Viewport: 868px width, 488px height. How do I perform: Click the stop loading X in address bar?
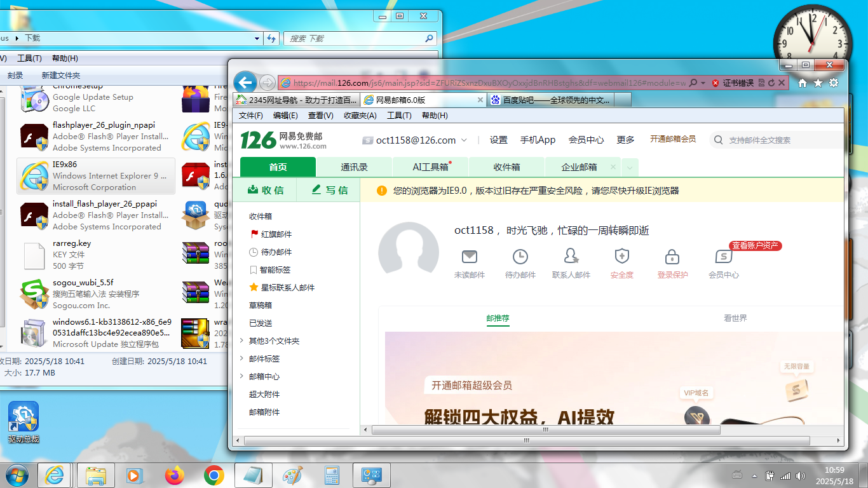[x=782, y=83]
